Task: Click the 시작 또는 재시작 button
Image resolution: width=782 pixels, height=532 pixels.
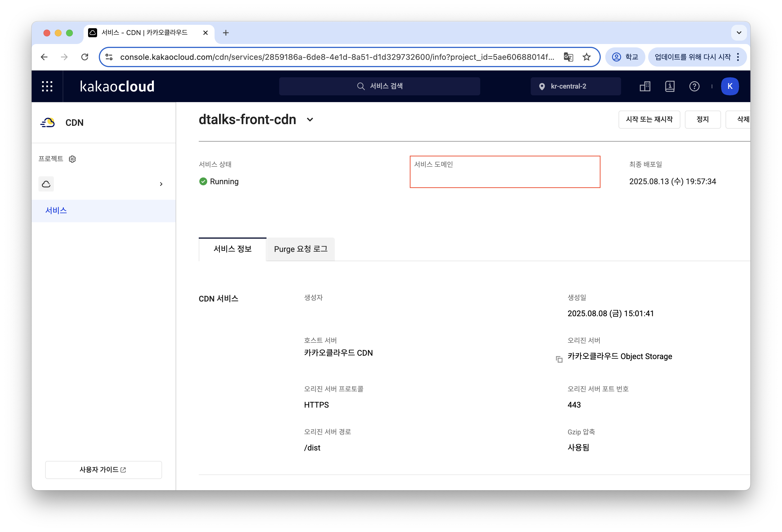Action: (649, 119)
